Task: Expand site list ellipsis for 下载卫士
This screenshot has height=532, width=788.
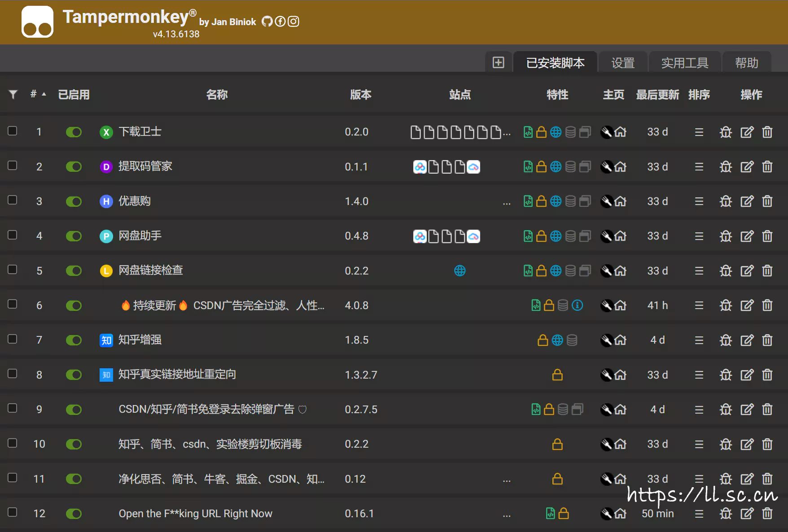Action: tap(507, 132)
